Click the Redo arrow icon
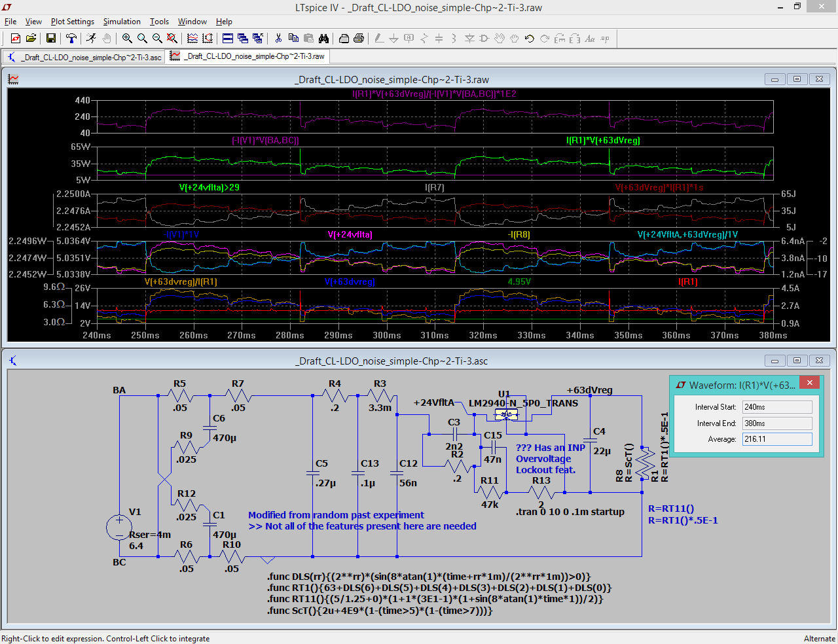This screenshot has width=838, height=644. [x=545, y=39]
